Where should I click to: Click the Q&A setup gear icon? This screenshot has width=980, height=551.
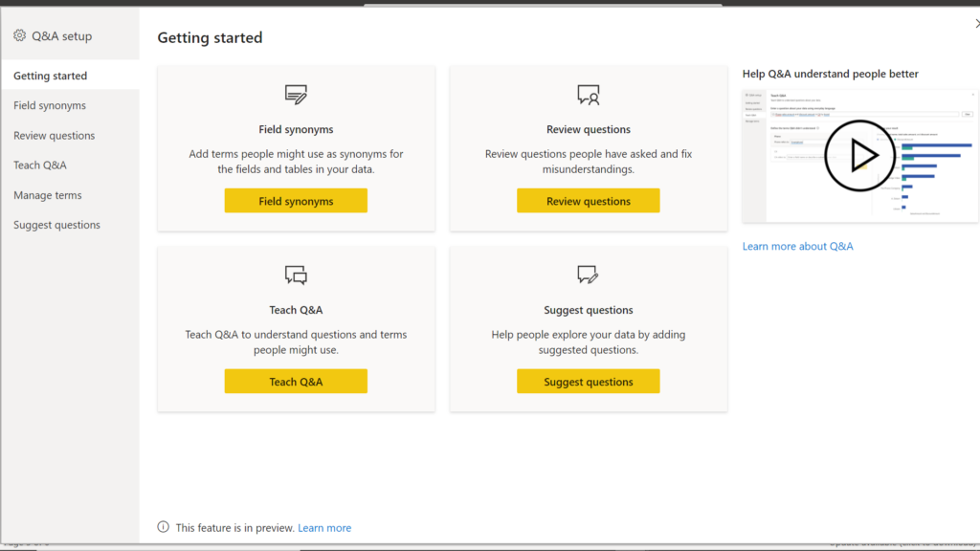click(18, 35)
